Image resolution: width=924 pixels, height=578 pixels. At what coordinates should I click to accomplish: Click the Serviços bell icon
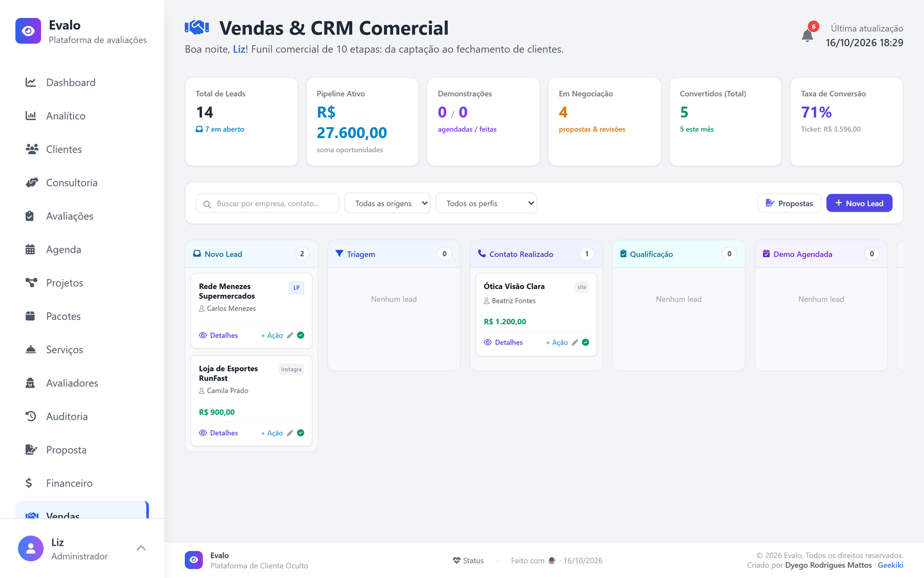coord(31,350)
